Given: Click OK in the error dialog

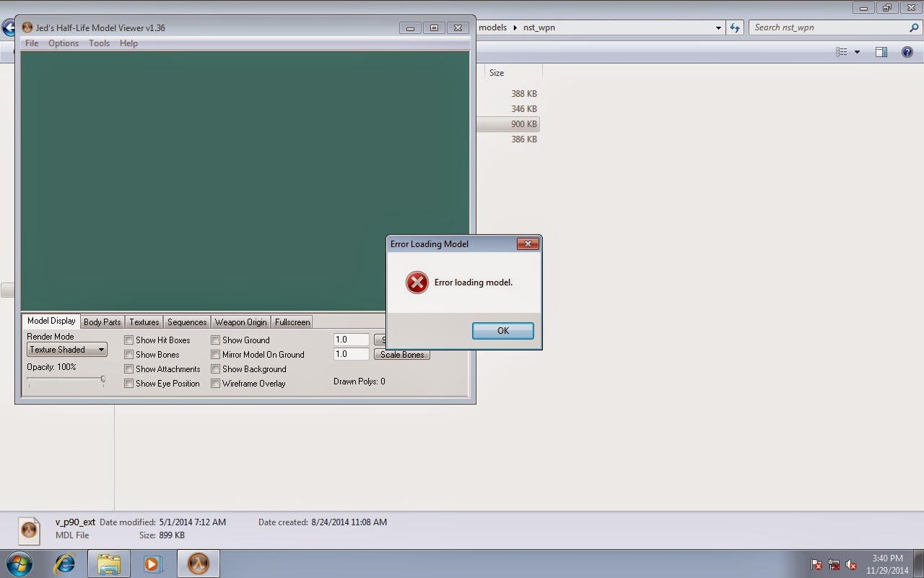Looking at the screenshot, I should [503, 331].
